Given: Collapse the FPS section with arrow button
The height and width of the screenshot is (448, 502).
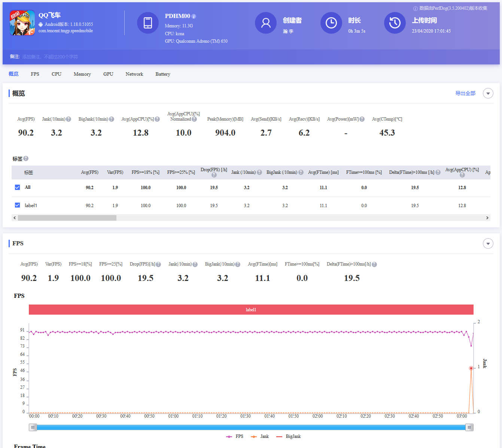Looking at the screenshot, I should [x=488, y=243].
